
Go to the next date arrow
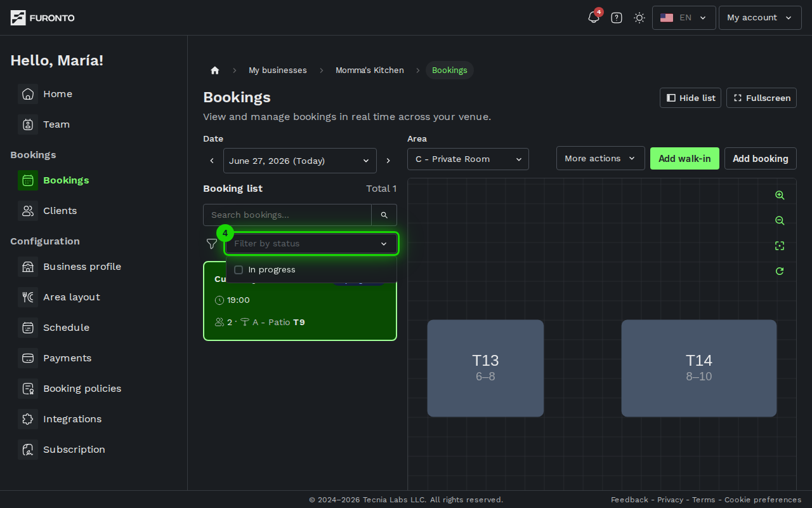(x=388, y=161)
